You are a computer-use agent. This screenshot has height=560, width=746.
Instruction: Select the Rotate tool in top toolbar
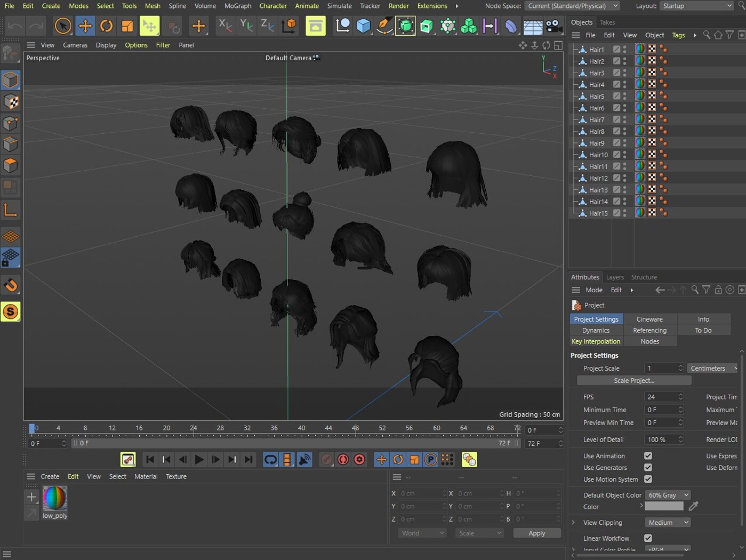[x=106, y=26]
